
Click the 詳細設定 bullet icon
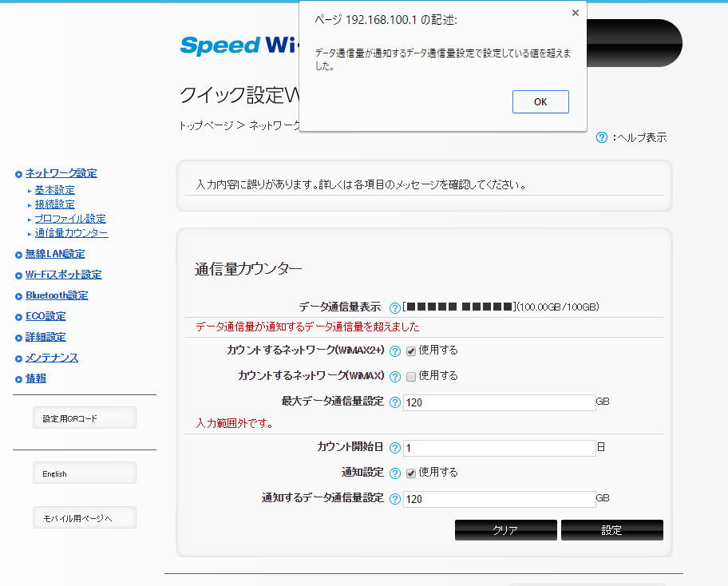18,338
